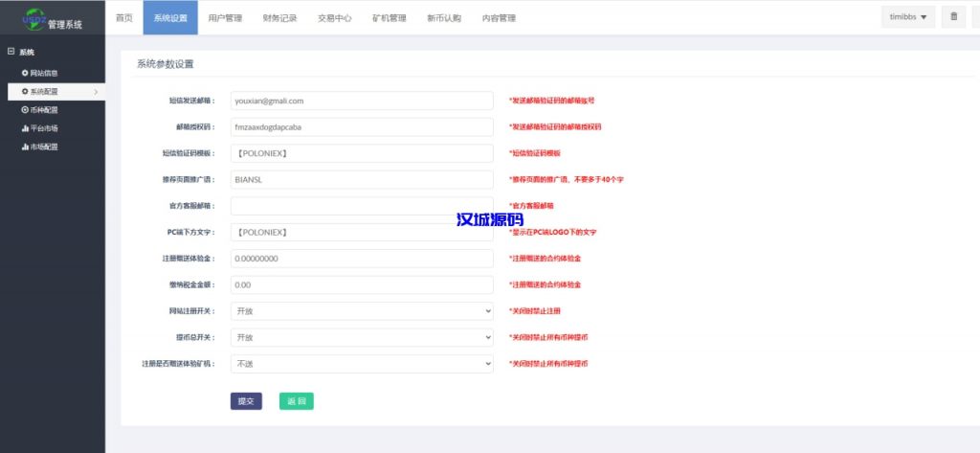Viewport: 980px width, 453px height.
Task: Open the 网站注册开关 dropdown
Action: coord(362,311)
